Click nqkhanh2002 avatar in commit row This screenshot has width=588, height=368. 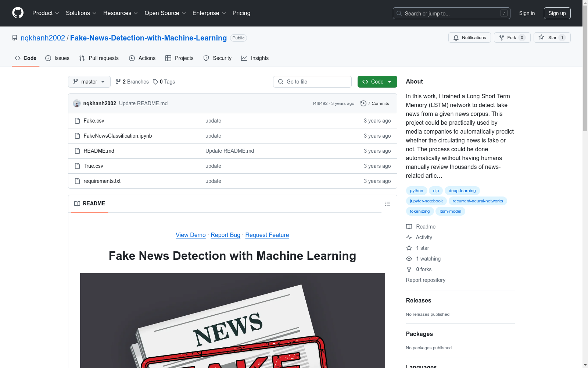coord(77,103)
